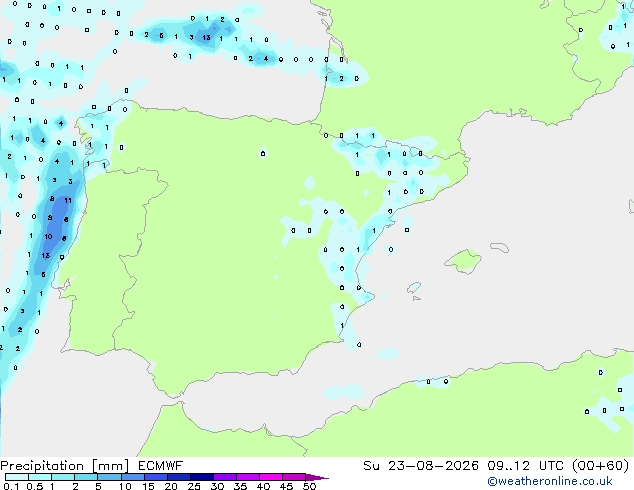Viewport: 634px width, 490px height.
Task: Click legend label '20'
Action: (171, 486)
